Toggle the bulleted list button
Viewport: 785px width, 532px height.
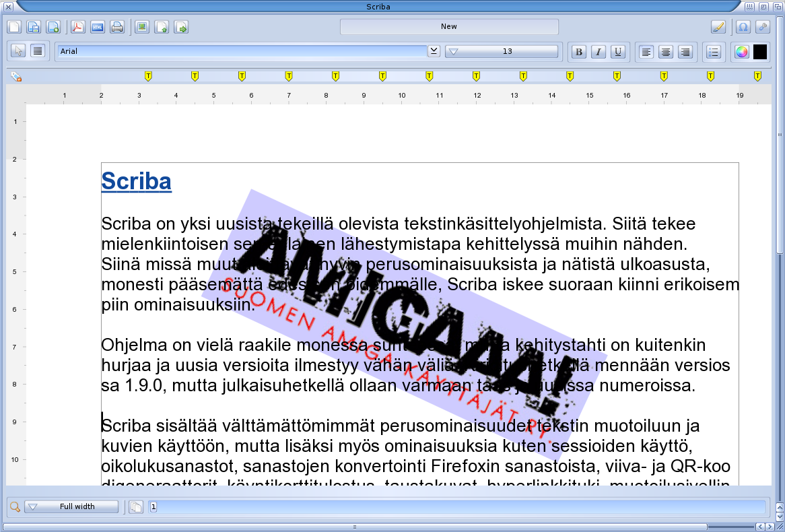(714, 52)
